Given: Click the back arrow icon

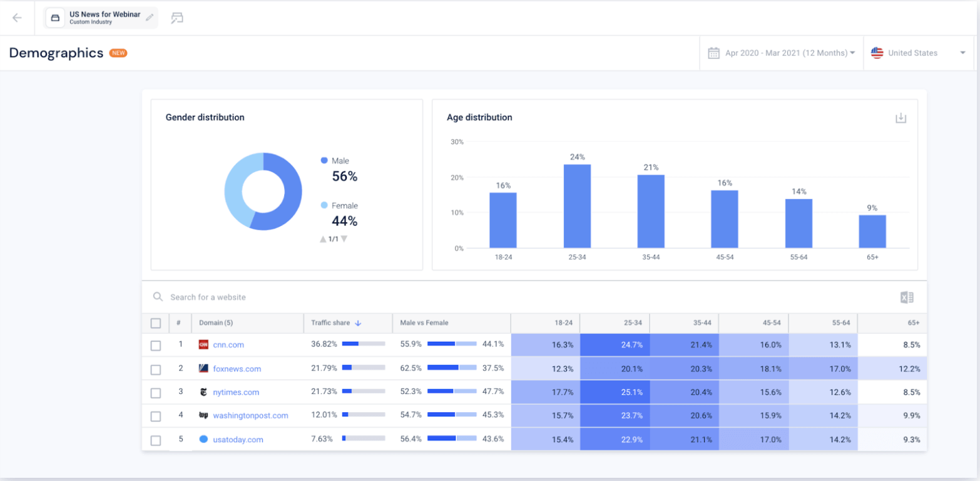Looking at the screenshot, I should tap(17, 18).
